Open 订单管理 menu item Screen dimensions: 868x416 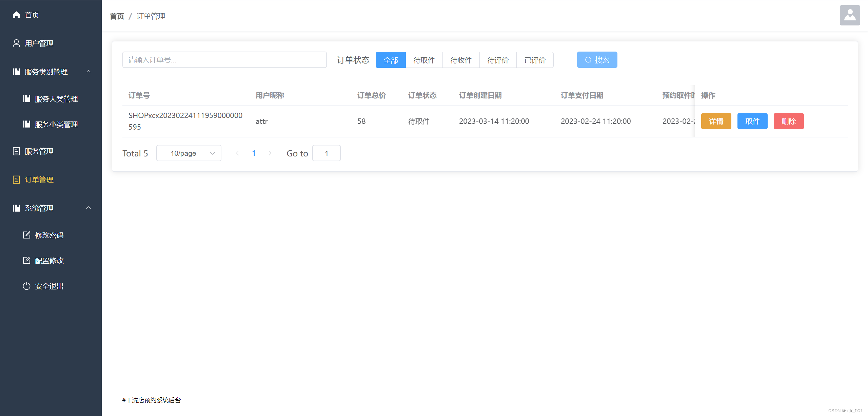click(x=39, y=180)
